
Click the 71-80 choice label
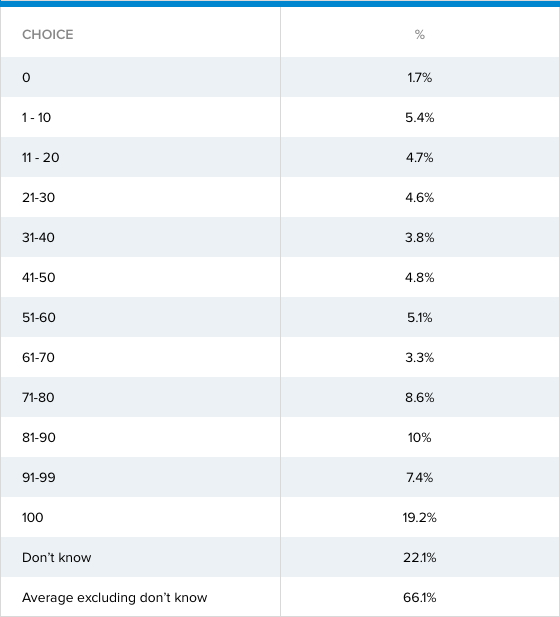point(38,397)
